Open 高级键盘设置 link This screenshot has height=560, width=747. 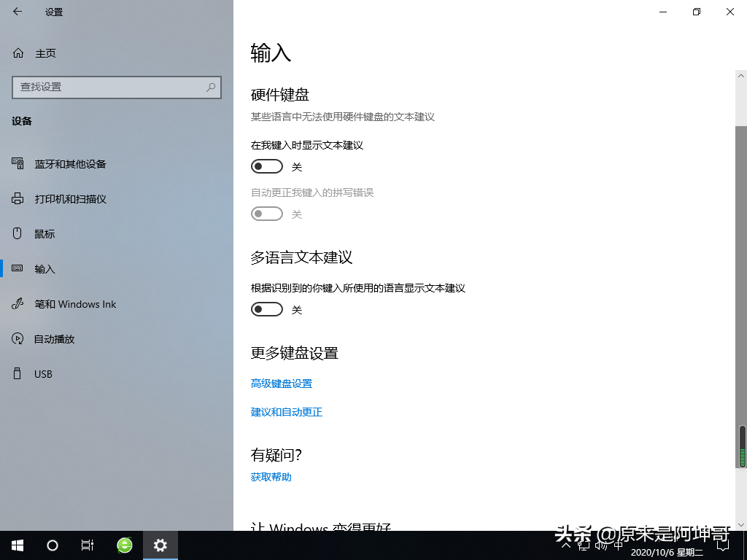tap(282, 384)
